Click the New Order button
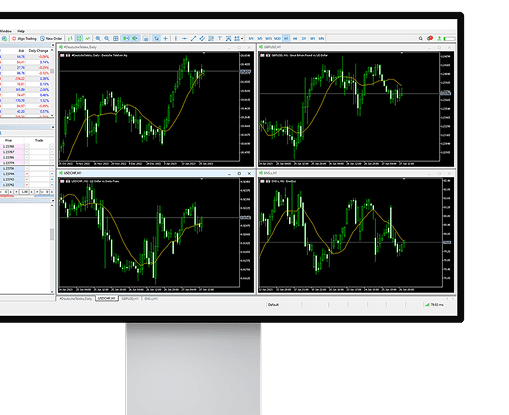509x415 pixels. (51, 38)
